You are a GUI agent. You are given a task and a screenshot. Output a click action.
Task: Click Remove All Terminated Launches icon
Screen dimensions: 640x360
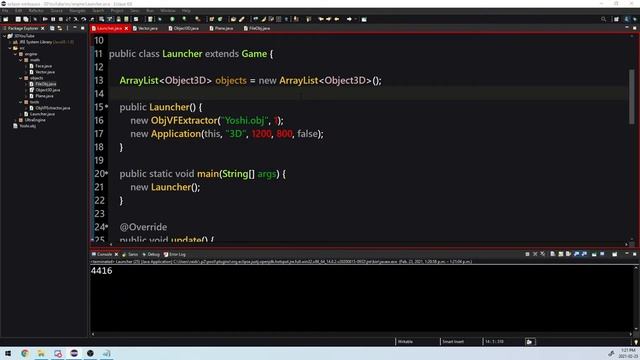click(542, 254)
